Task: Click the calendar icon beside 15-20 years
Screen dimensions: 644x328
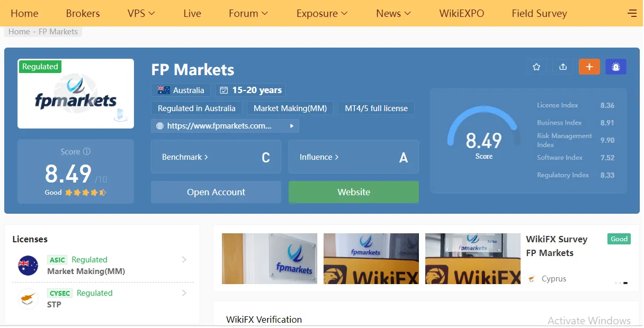Action: pos(223,90)
